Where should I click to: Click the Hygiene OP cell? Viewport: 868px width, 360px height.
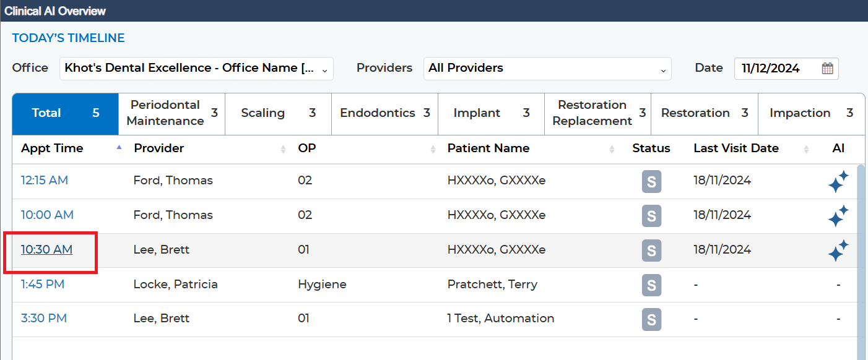[322, 285]
